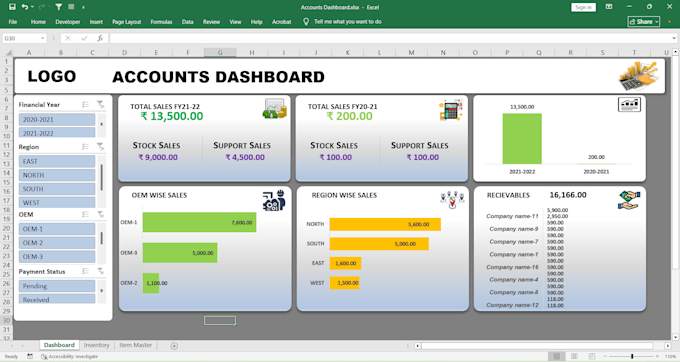Add a new sheet with plus icon

coord(174,346)
